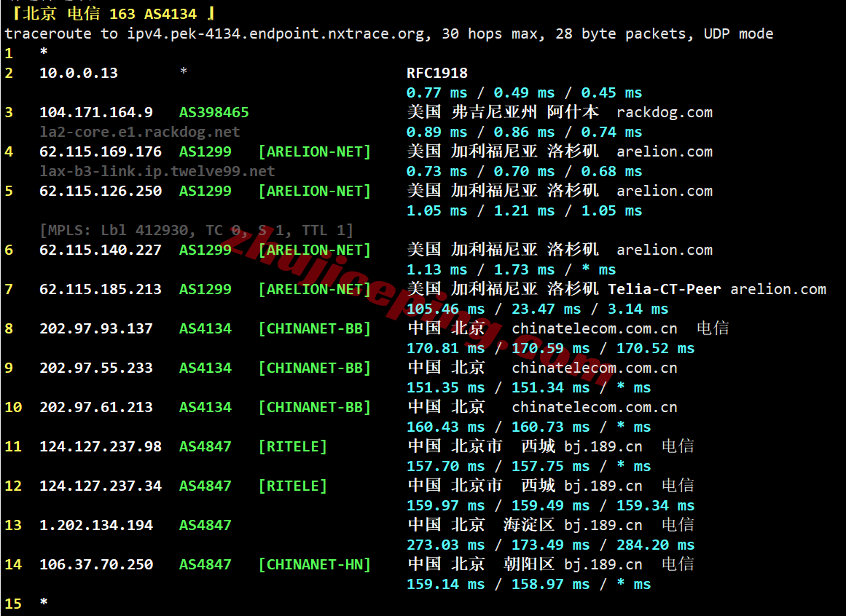This screenshot has width=846, height=616.
Task: Click latency value 159.14 ms
Action: click(x=446, y=585)
